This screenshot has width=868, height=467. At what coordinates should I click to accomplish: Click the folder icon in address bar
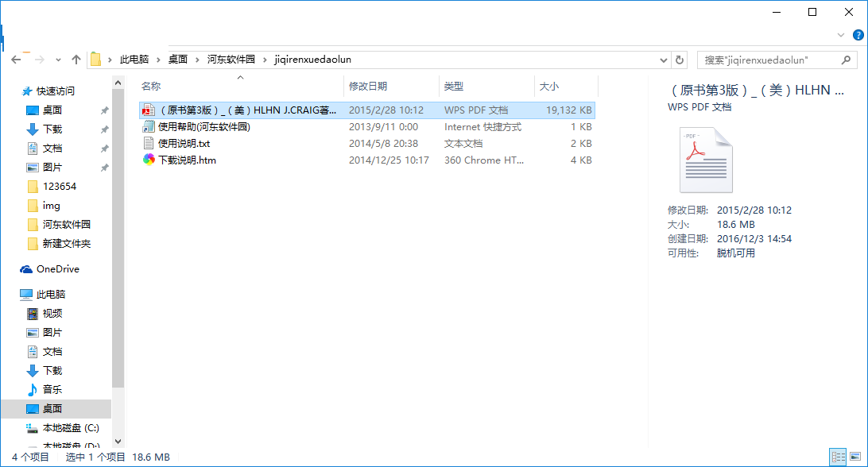(95, 60)
